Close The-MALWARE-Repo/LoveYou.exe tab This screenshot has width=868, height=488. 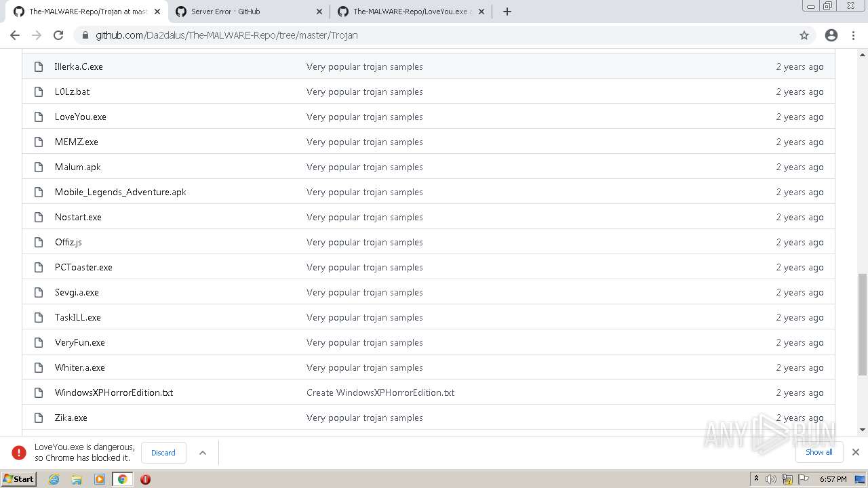(x=481, y=12)
